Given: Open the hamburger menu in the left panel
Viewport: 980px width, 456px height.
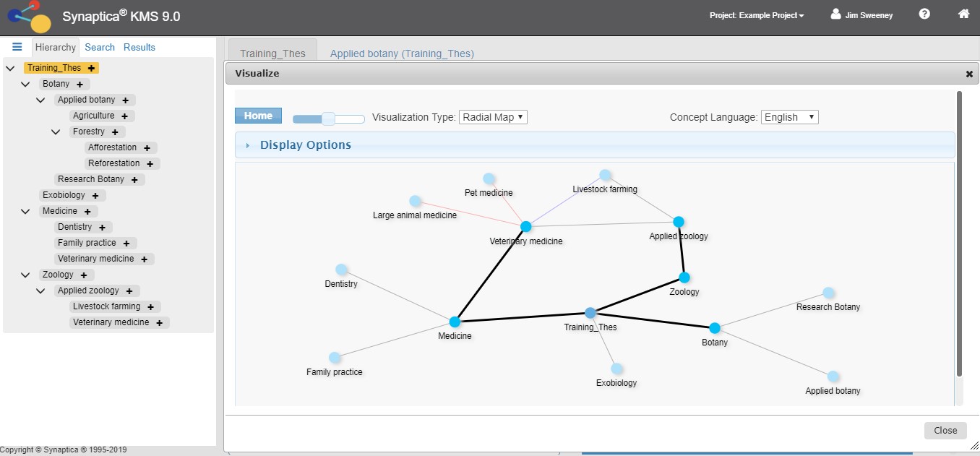Looking at the screenshot, I should coord(16,46).
